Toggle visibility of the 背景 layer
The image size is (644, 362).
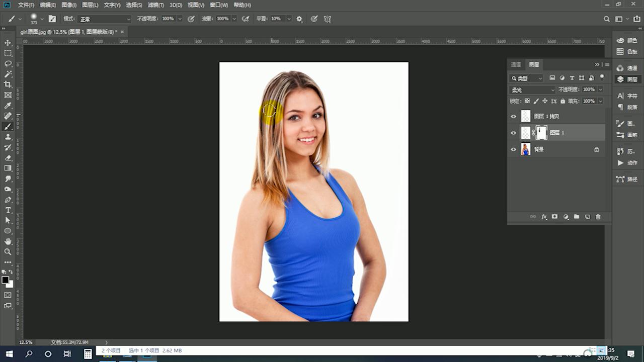coord(513,150)
